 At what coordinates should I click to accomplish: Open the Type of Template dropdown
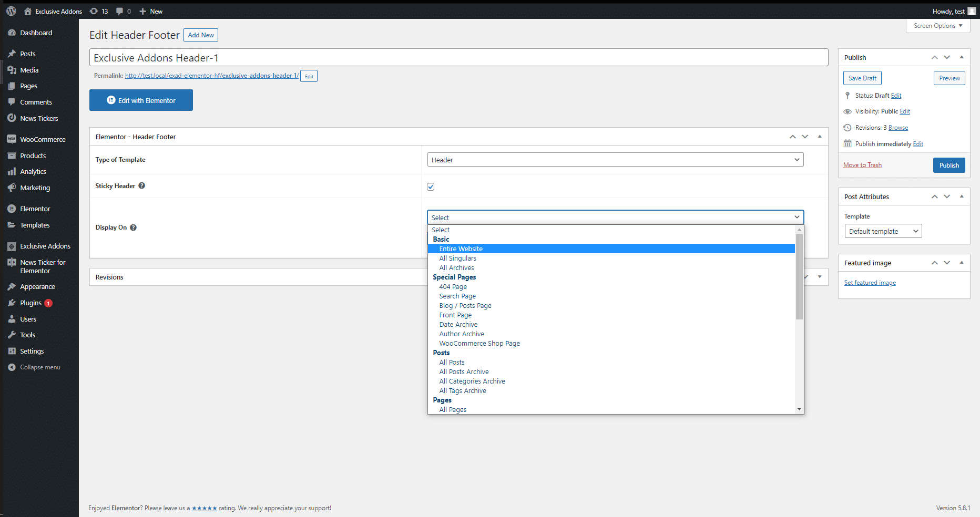pyautogui.click(x=615, y=160)
